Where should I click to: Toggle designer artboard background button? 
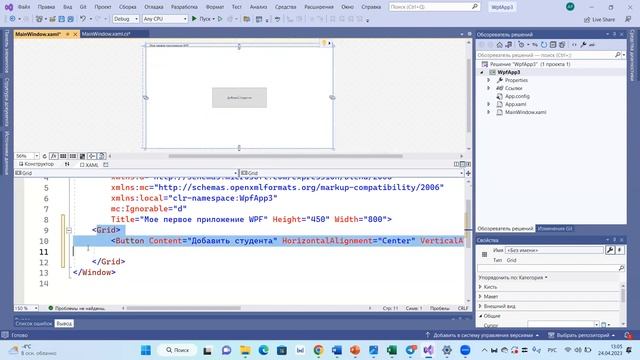82,156
